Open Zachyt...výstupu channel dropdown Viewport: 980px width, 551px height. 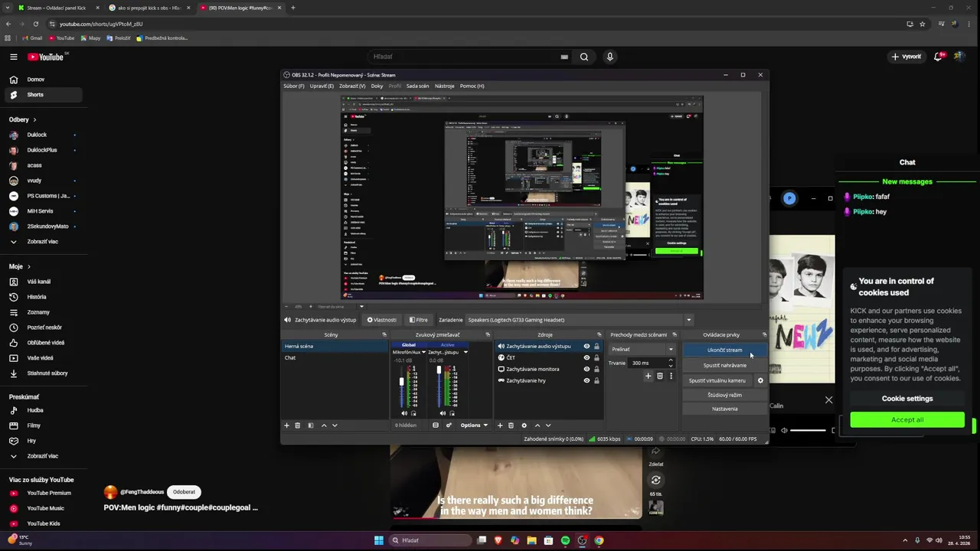pyautogui.click(x=465, y=352)
